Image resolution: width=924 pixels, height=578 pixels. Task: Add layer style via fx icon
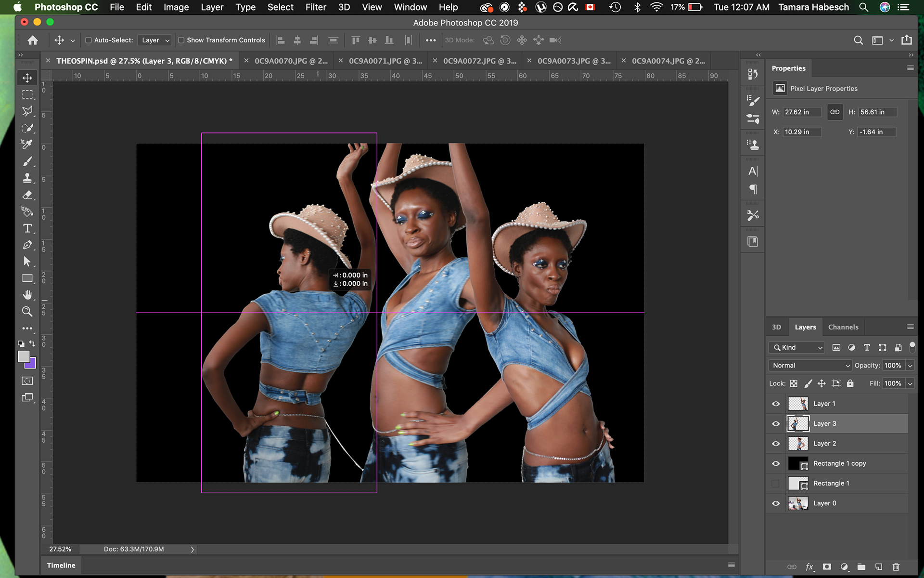(809, 567)
